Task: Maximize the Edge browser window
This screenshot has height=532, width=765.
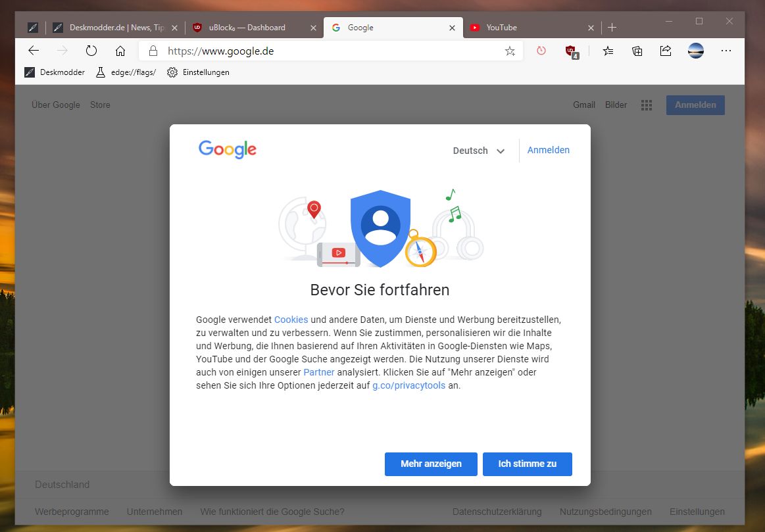Action: coord(699,22)
